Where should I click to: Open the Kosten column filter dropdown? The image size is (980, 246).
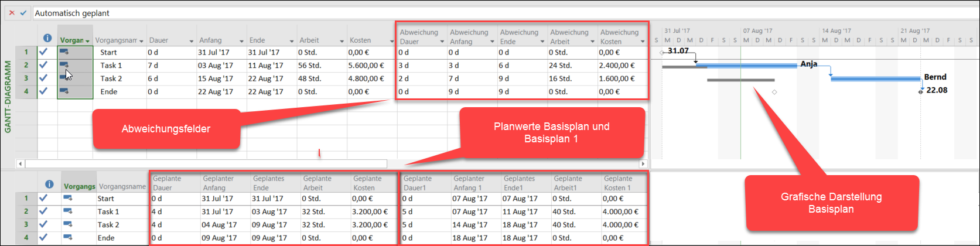point(391,41)
